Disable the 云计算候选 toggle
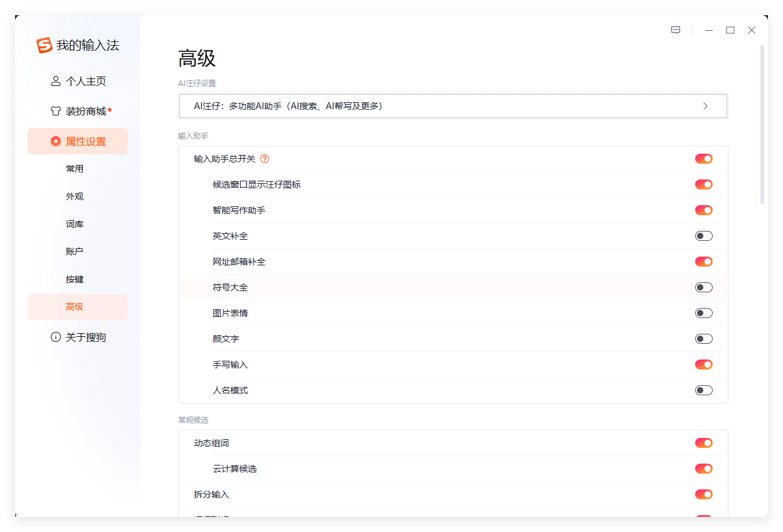The width and height of the screenshot is (783, 532). pos(703,468)
